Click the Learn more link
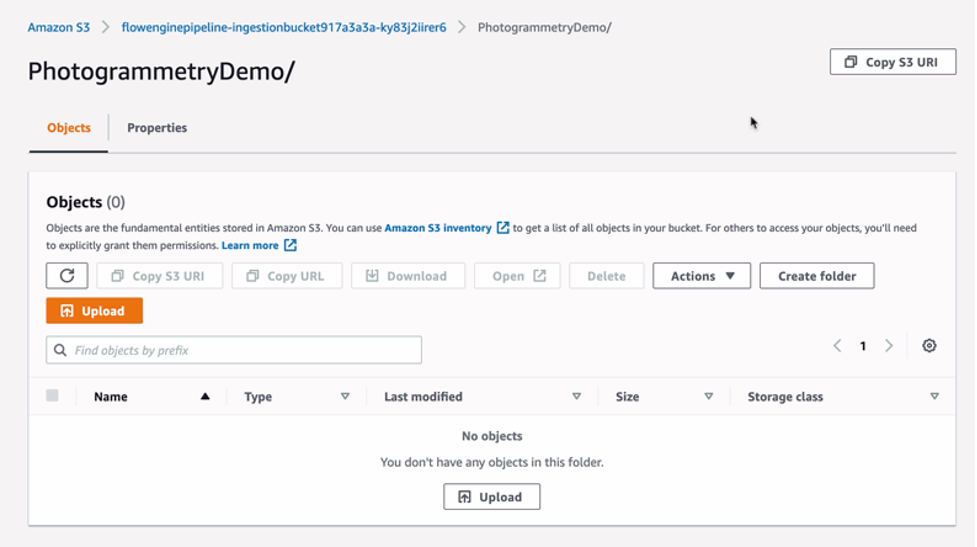Screen dimensions: 977x547 click(x=250, y=245)
